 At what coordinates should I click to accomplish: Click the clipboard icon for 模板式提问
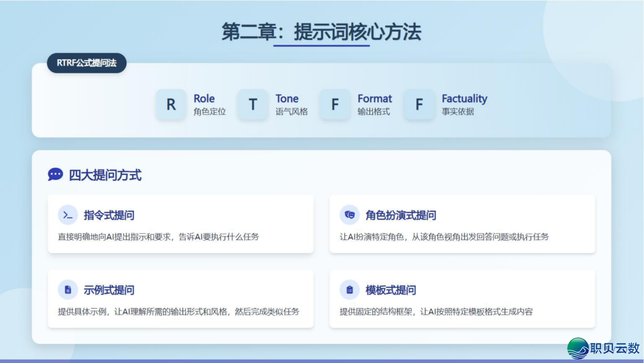tap(349, 290)
